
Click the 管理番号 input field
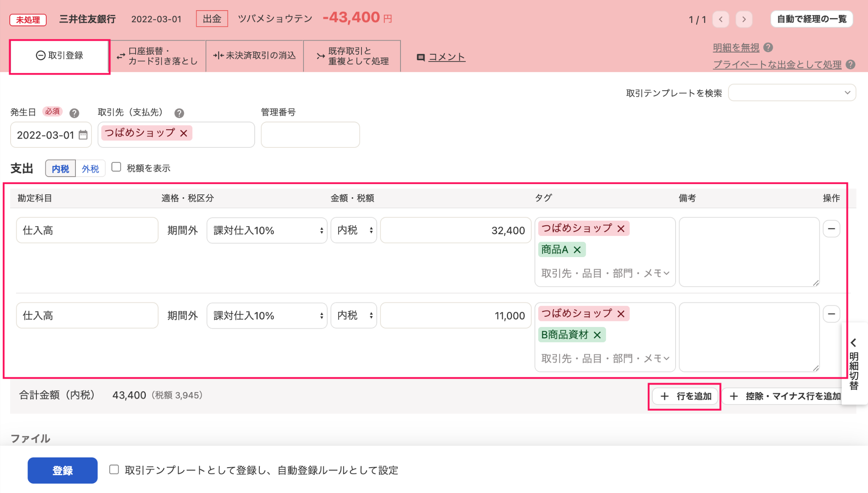pos(310,135)
